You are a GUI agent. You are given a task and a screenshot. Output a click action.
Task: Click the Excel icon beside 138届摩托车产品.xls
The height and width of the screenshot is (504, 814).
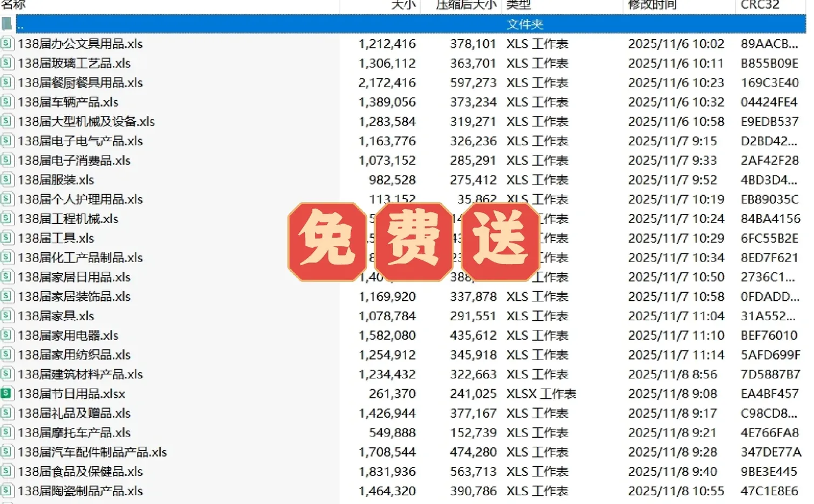[x=7, y=432]
